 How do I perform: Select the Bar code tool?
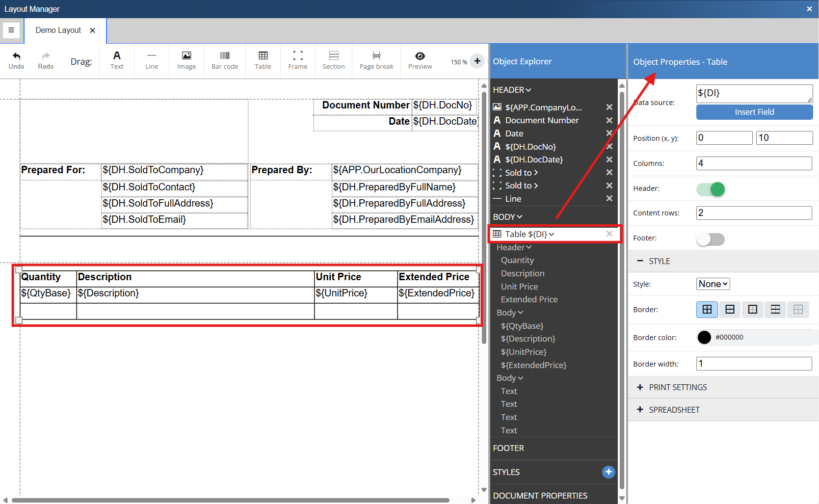coord(225,60)
